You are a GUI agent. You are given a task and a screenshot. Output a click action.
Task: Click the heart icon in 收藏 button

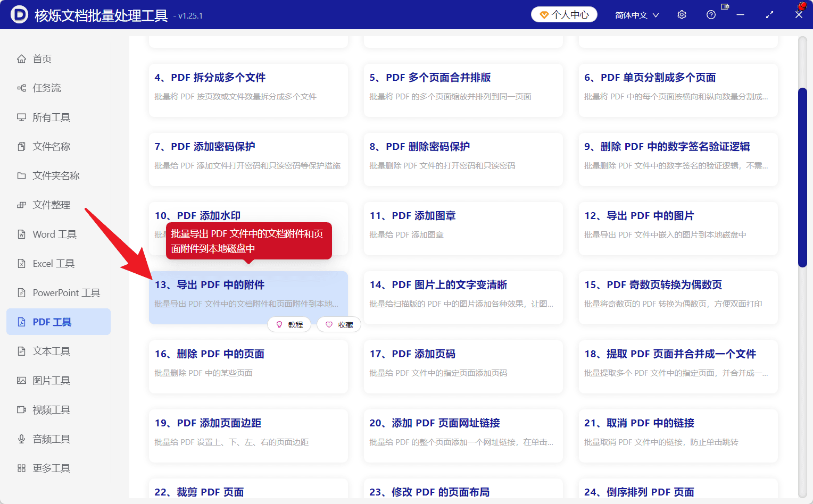point(329,324)
